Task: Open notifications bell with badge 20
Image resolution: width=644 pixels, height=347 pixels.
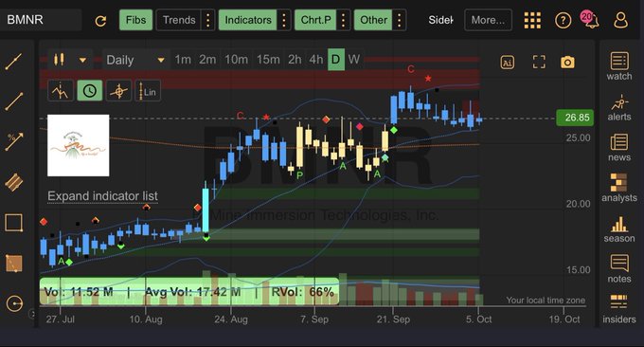Action: coord(590,19)
